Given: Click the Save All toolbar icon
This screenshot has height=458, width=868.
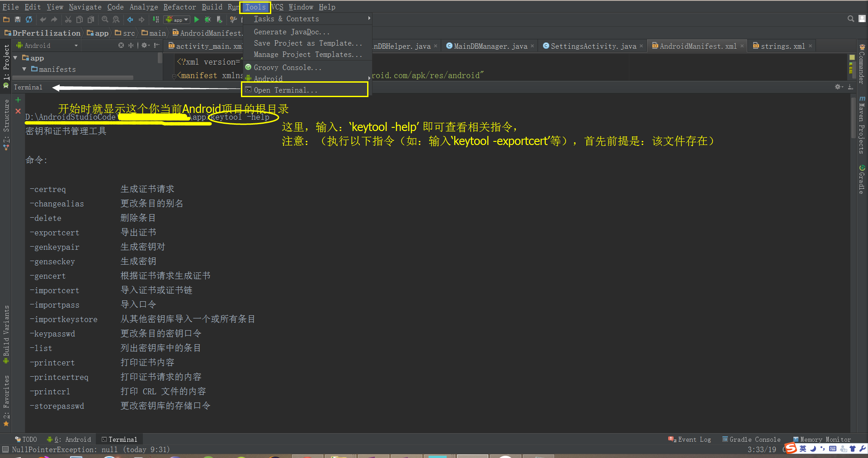Looking at the screenshot, I should coord(18,19).
